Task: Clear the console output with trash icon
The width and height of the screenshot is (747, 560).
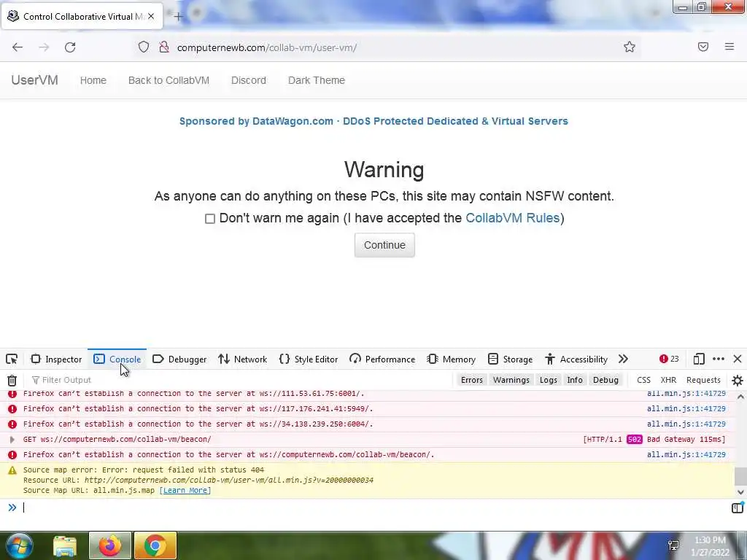Action: click(x=12, y=380)
